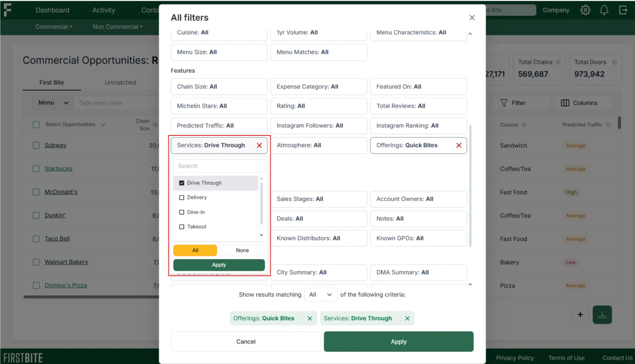Focus the Services Search field

[x=219, y=166]
